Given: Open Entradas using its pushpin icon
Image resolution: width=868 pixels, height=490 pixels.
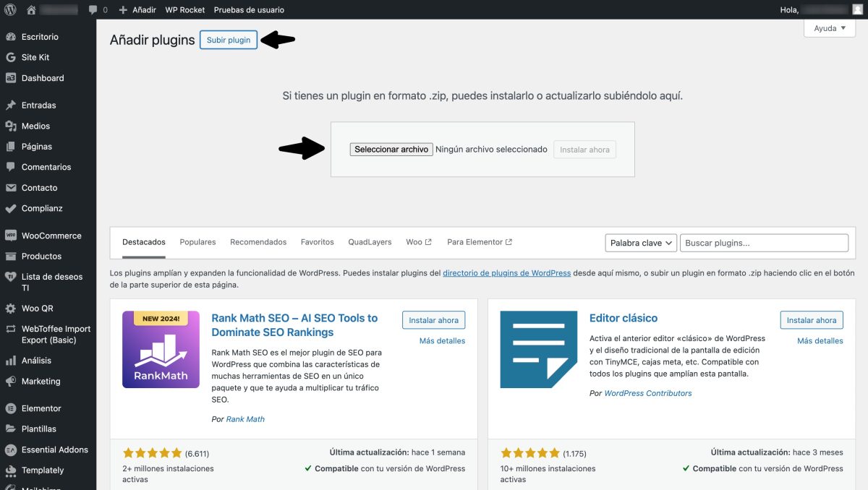Looking at the screenshot, I should 10,104.
